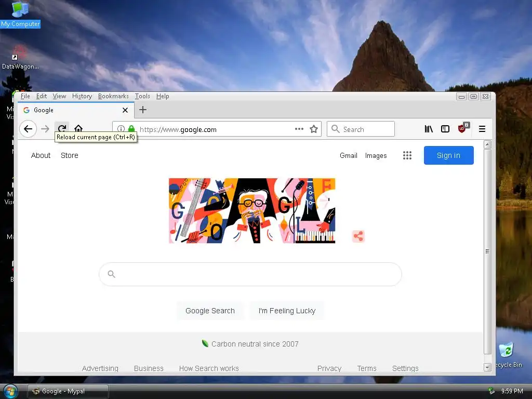532x399 pixels.
Task: Open the Google apps grid icon
Action: [407, 155]
